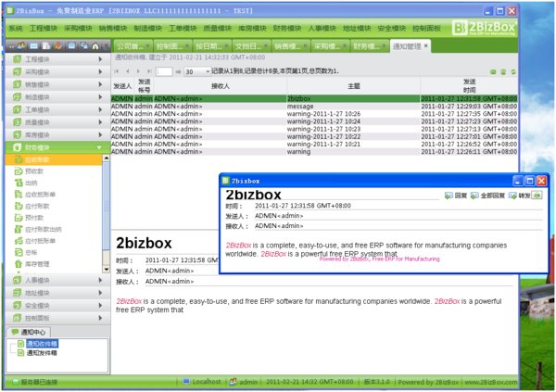Screen dimensions: 556x392
Task: Open the mail envelope icon in sidebar toolbar
Action: coord(33,46)
